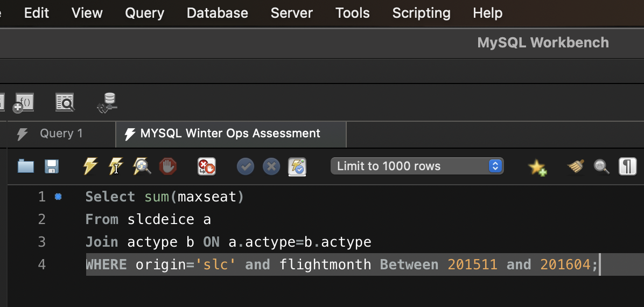Click the search table data icon
The width and height of the screenshot is (644, 307).
(x=65, y=102)
